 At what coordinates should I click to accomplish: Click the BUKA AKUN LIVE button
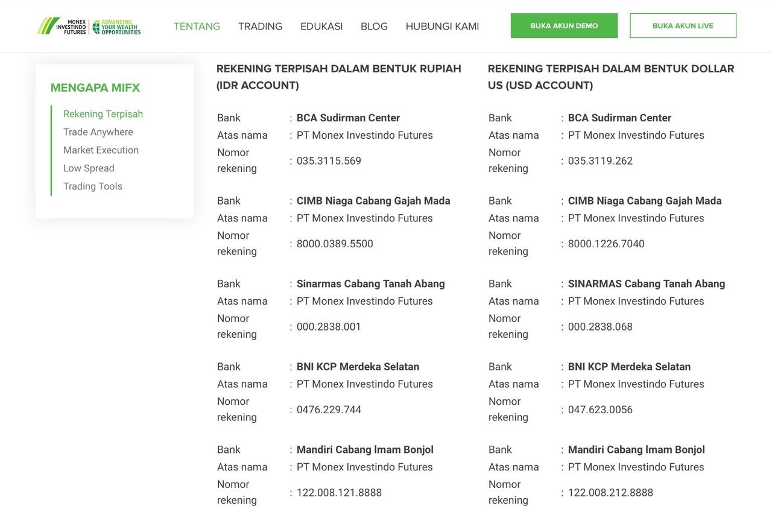click(683, 26)
